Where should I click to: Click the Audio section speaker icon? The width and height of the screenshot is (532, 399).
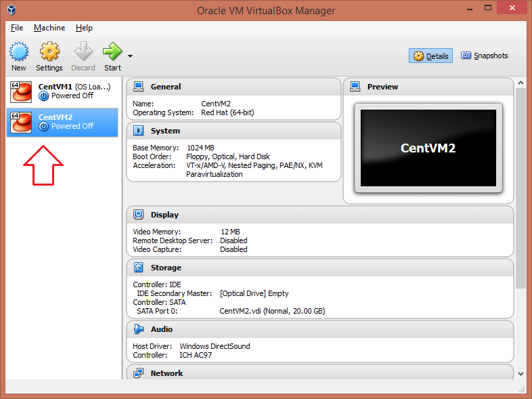[x=139, y=329]
